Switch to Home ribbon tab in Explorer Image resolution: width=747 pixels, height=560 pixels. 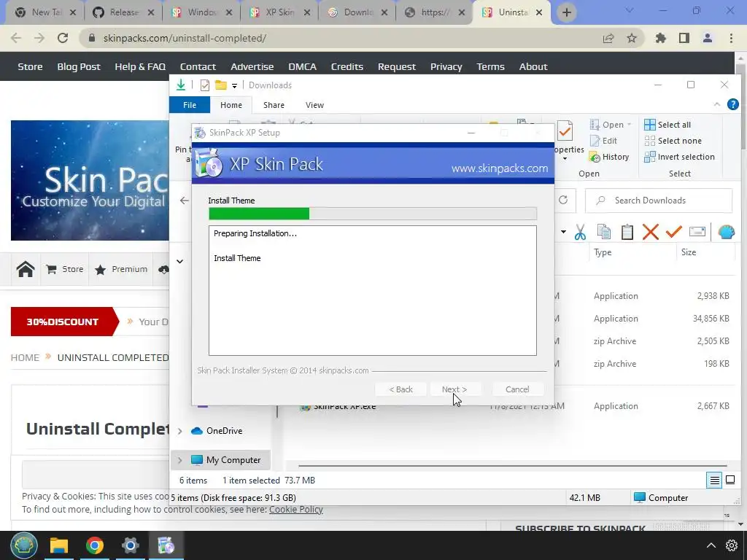point(231,105)
